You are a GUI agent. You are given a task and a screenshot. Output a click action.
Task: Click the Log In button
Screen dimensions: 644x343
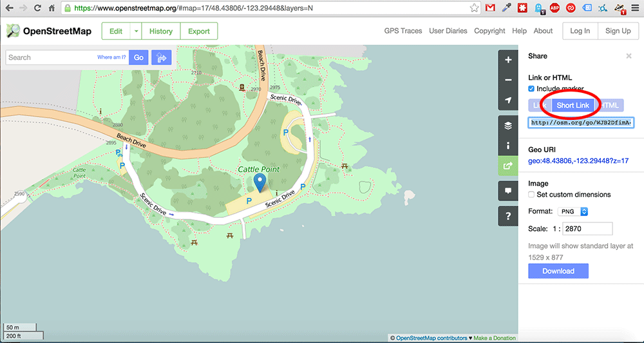pyautogui.click(x=580, y=31)
